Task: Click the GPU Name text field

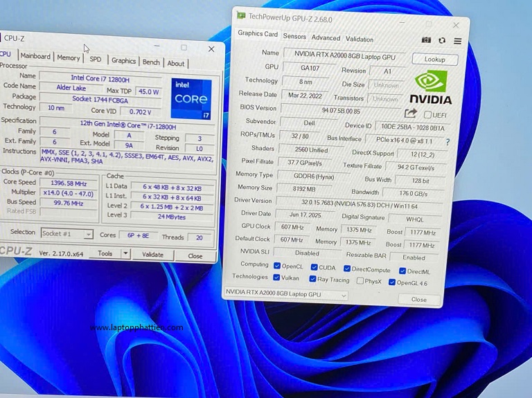Action: point(344,54)
